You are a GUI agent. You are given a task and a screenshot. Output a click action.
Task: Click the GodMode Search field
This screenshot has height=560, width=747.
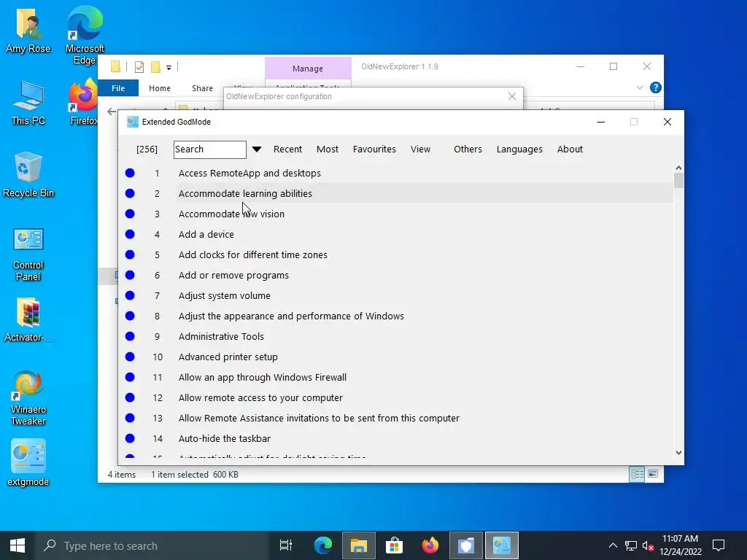tap(210, 149)
